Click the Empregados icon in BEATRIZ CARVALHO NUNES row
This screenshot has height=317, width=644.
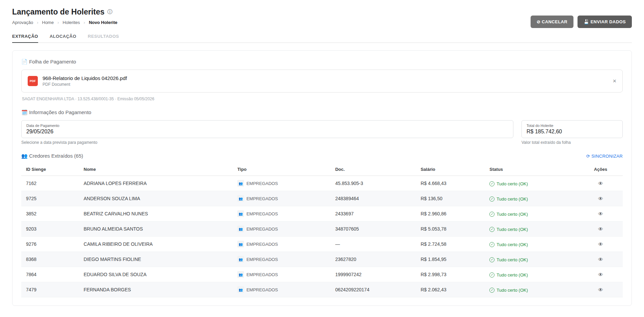coord(241,214)
